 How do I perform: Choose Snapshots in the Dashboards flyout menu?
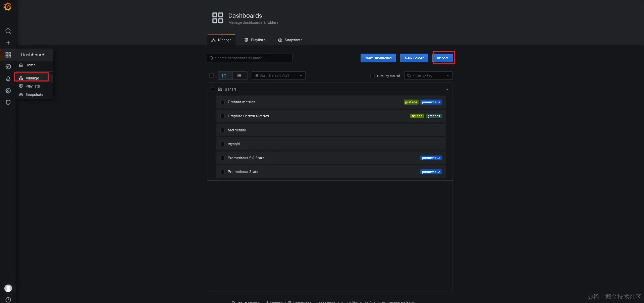pyautogui.click(x=34, y=95)
